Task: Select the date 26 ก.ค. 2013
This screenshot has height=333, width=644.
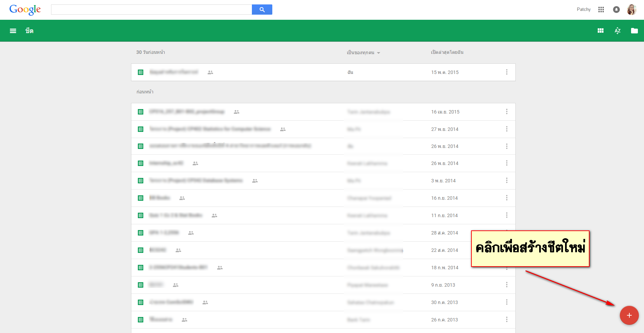Action: point(445,320)
